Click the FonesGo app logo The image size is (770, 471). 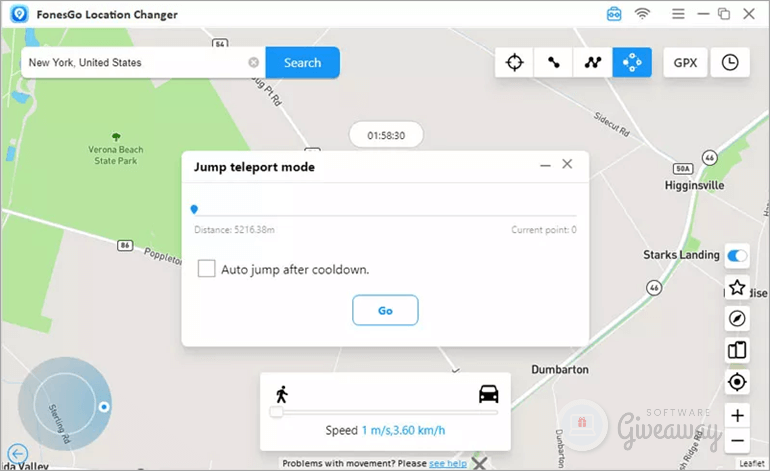pyautogui.click(x=19, y=14)
